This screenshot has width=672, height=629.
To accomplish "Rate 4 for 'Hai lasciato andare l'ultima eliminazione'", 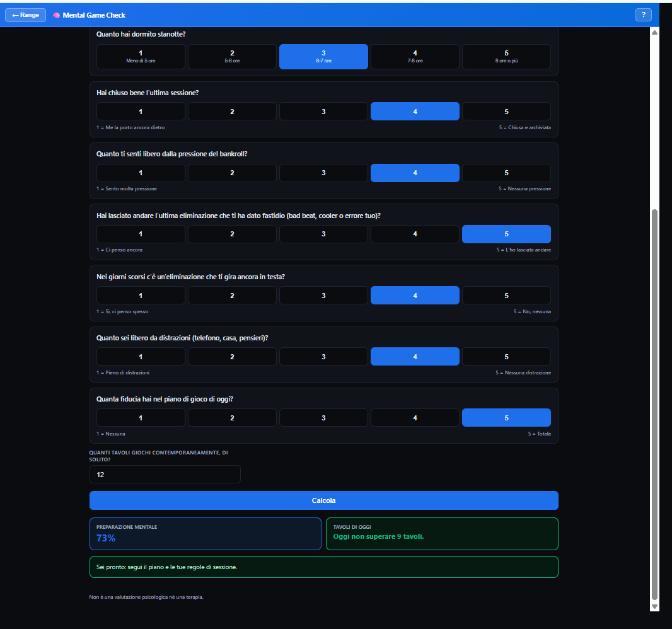I will point(415,234).
